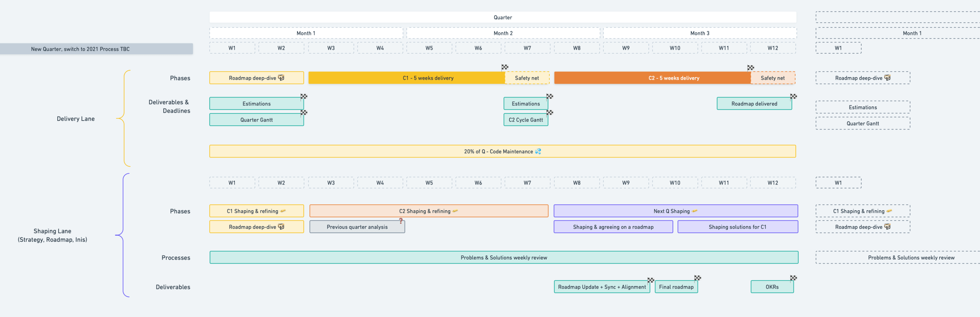Select the orange C2 - 5 weeks delivery bar

(x=652, y=78)
